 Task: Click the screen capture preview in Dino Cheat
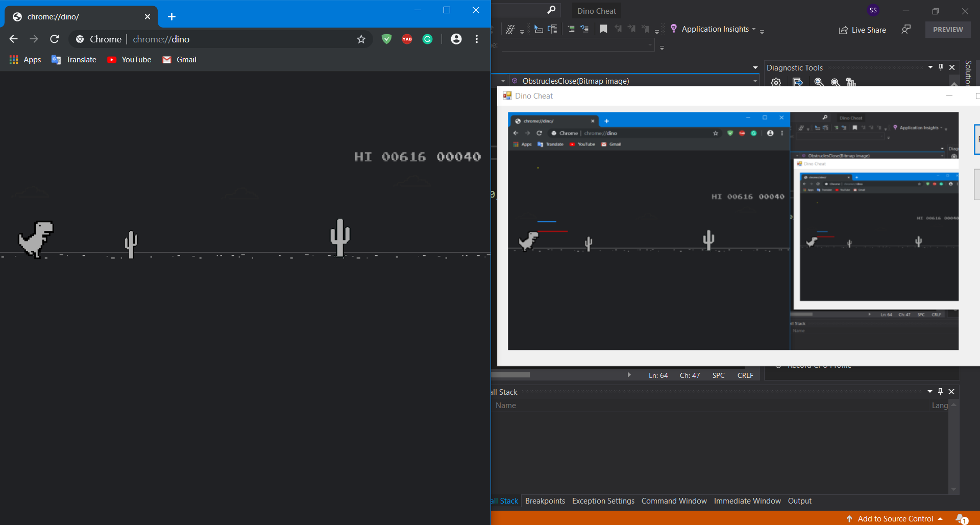click(x=733, y=231)
